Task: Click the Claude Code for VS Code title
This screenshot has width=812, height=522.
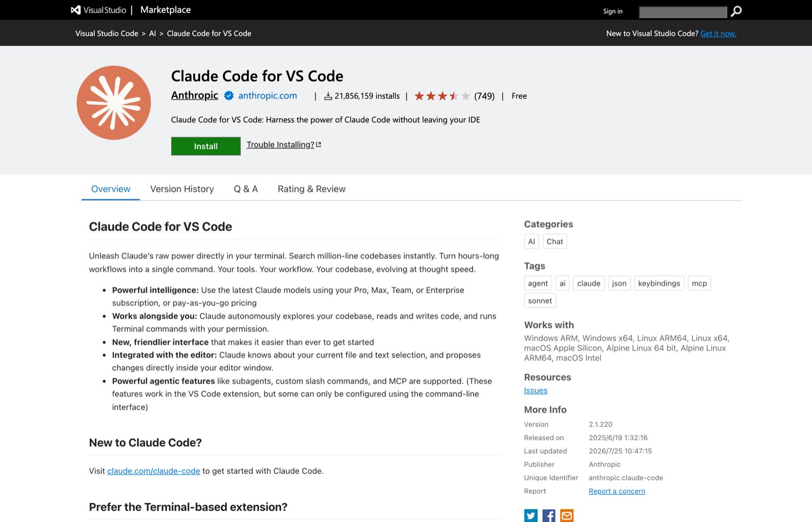Action: point(257,76)
